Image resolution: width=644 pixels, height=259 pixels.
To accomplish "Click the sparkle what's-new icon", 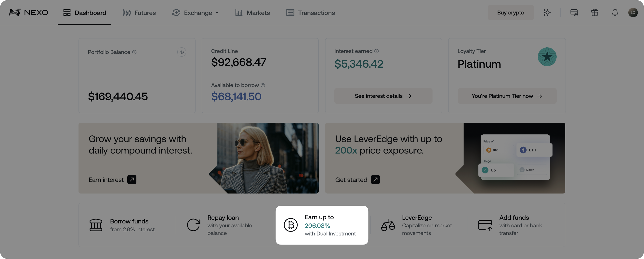I will pos(547,13).
